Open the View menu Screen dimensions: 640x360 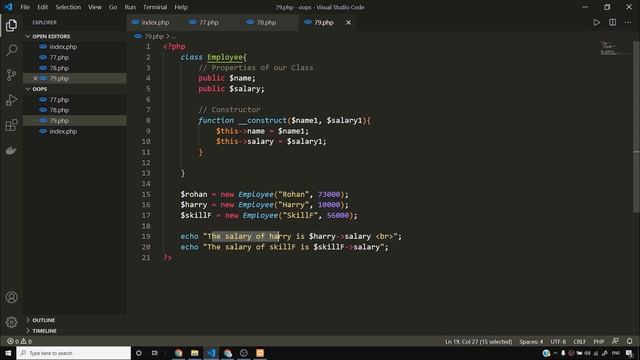click(95, 7)
